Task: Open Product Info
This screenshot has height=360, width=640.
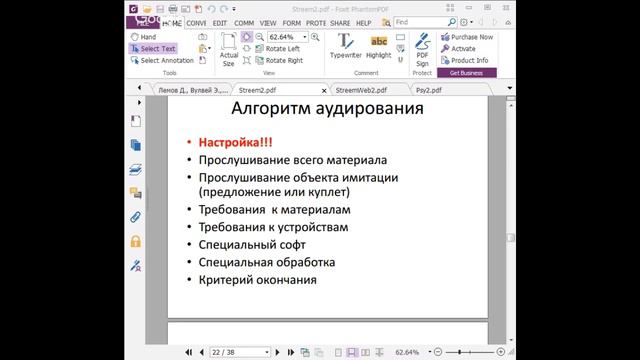Action: [464, 60]
